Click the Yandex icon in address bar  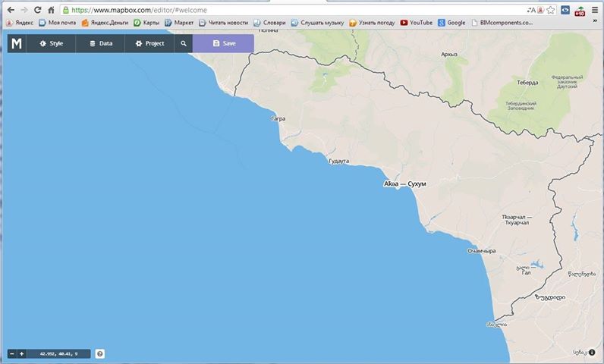(541, 10)
